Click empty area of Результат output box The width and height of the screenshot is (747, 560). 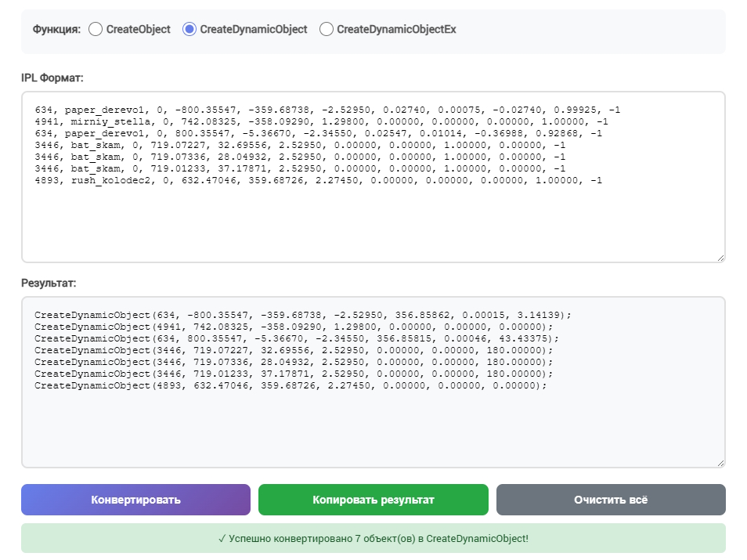(373, 431)
